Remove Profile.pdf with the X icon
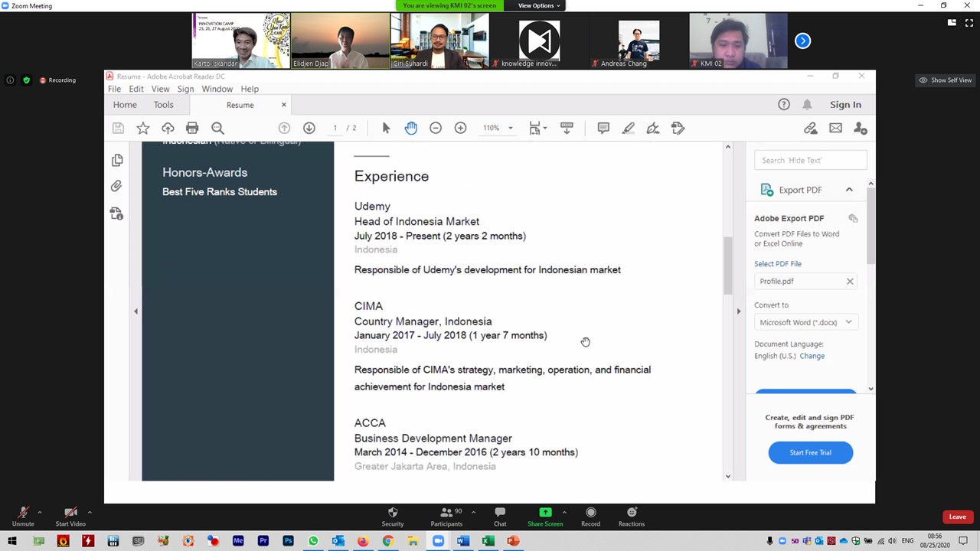This screenshot has width=980, height=551. pyautogui.click(x=850, y=281)
